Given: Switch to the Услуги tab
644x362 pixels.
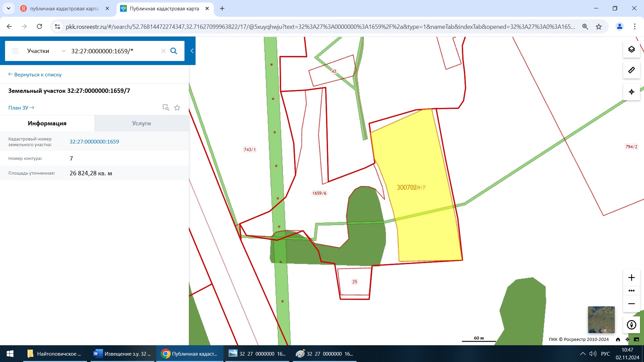Looking at the screenshot, I should [141, 123].
